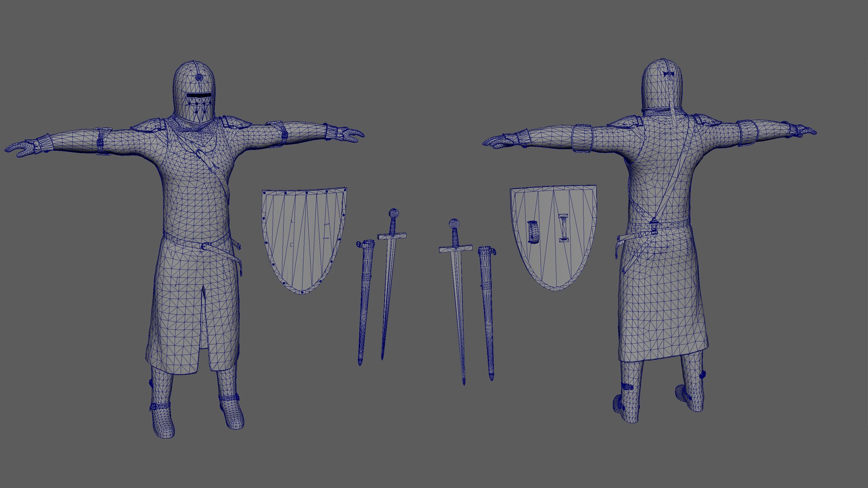Select the riveted front-view shield mesh
The image size is (868, 488).
coord(304,241)
